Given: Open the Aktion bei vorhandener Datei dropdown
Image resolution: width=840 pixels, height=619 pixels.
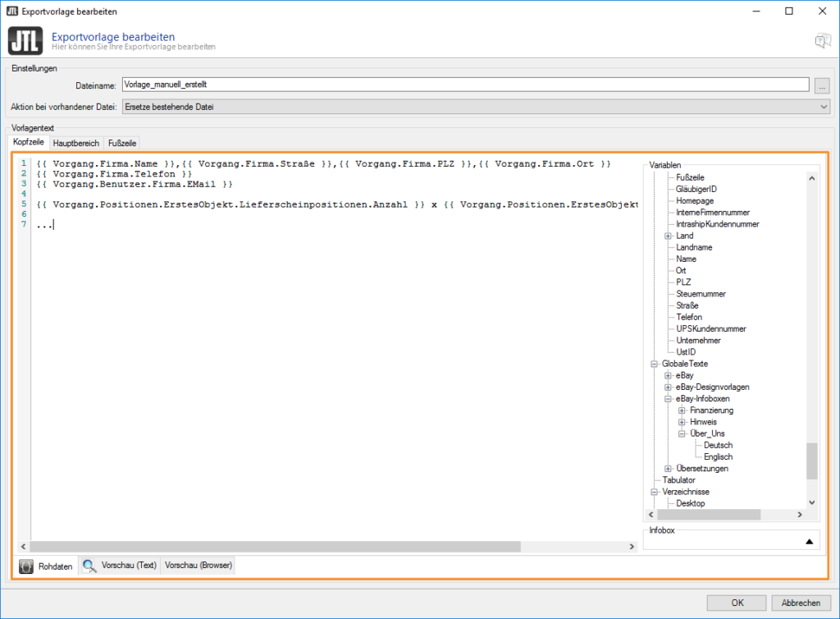Looking at the screenshot, I should (x=824, y=107).
